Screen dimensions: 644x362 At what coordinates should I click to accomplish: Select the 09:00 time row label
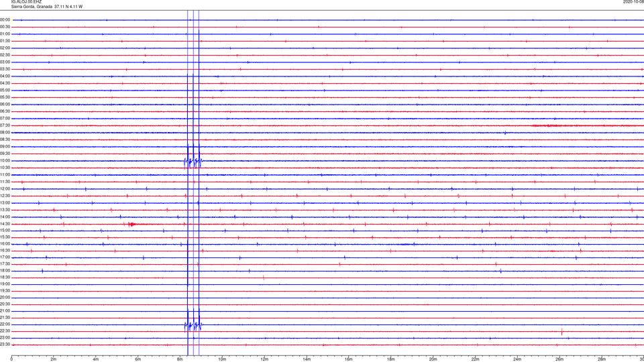(x=5, y=147)
